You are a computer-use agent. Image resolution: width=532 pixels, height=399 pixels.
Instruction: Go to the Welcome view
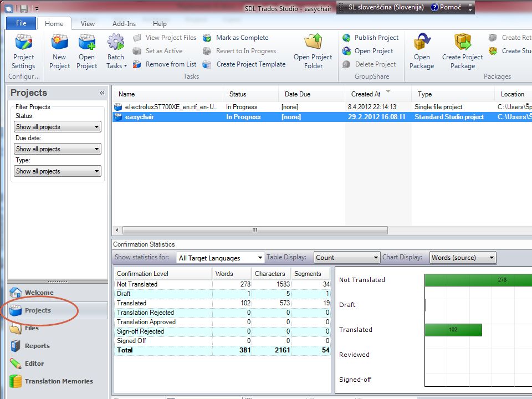(58, 293)
